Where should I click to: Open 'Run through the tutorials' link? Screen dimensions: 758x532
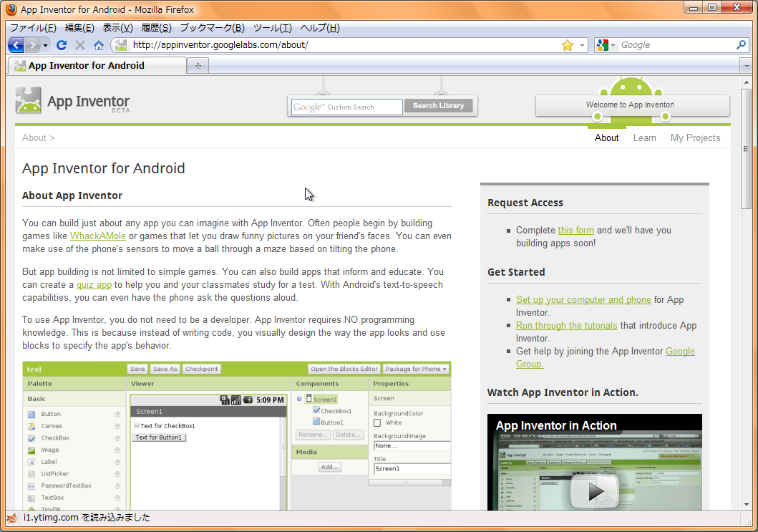[567, 326]
